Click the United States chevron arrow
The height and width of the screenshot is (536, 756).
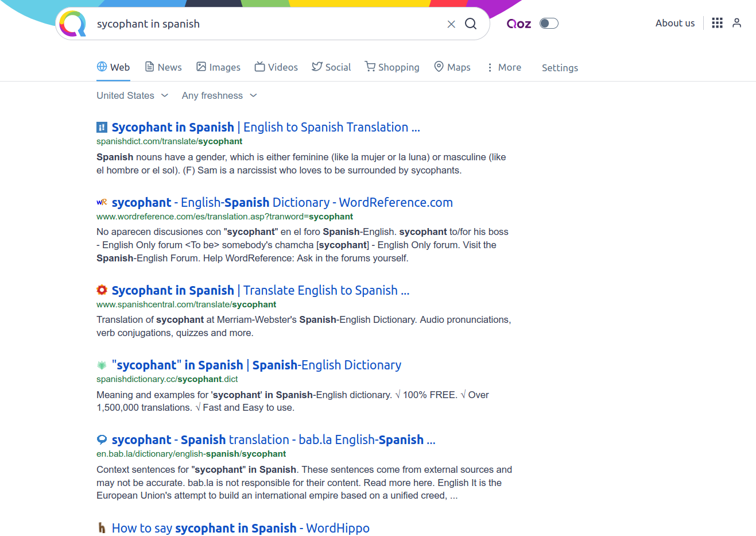point(165,95)
